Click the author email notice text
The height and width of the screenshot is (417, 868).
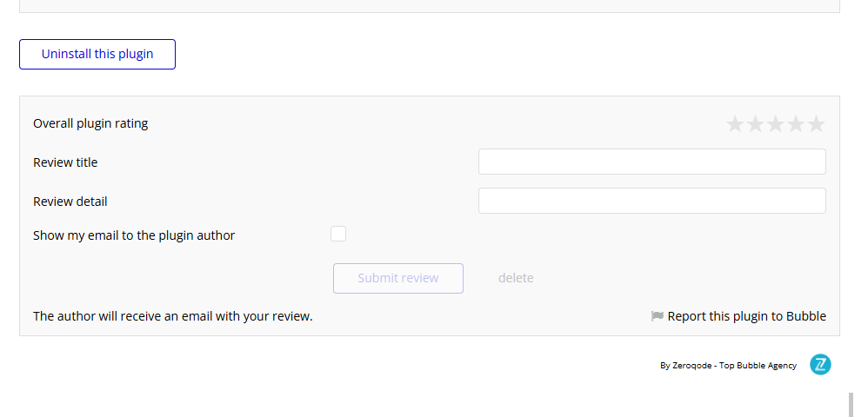(173, 316)
